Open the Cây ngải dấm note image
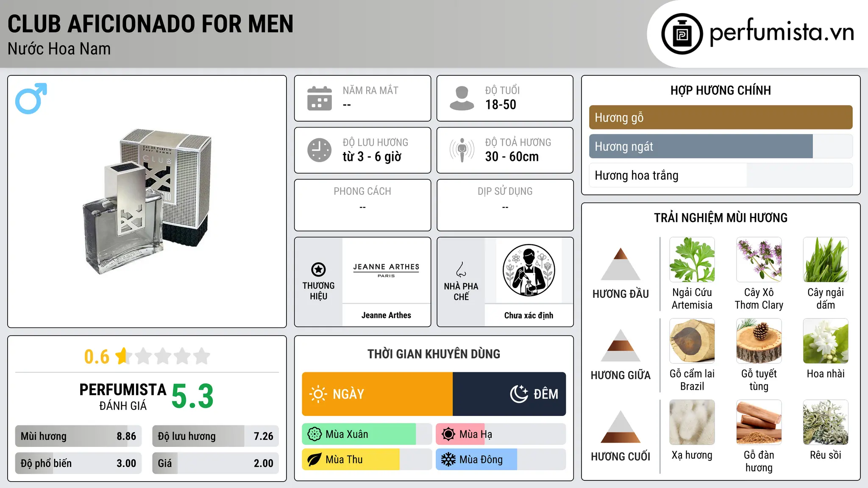This screenshot has height=488, width=868. [826, 259]
